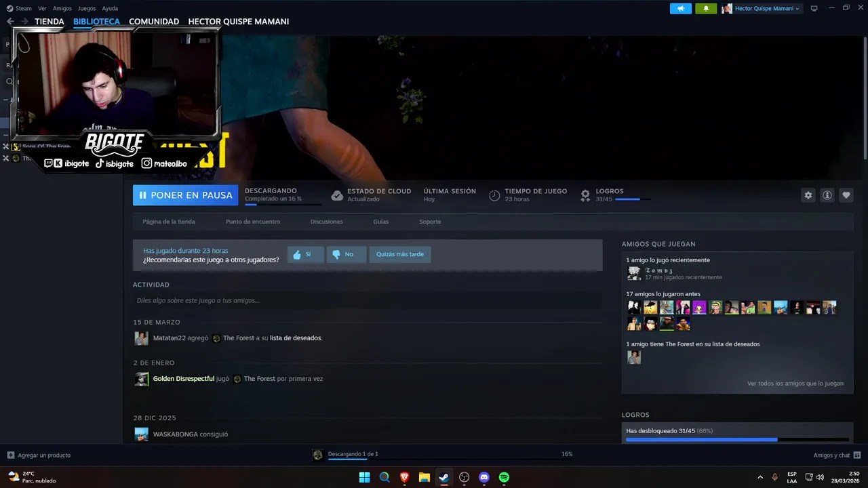Click the activity message input field
868x488 pixels.
coord(368,300)
